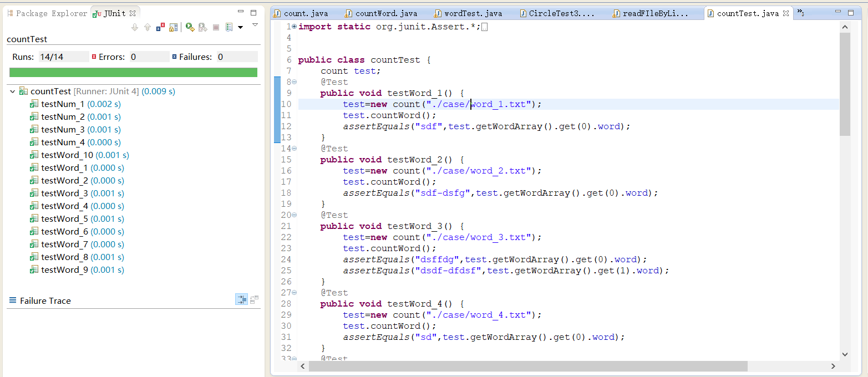Click the Test Run History icon
Viewport: 868px width, 377px height.
(x=229, y=27)
